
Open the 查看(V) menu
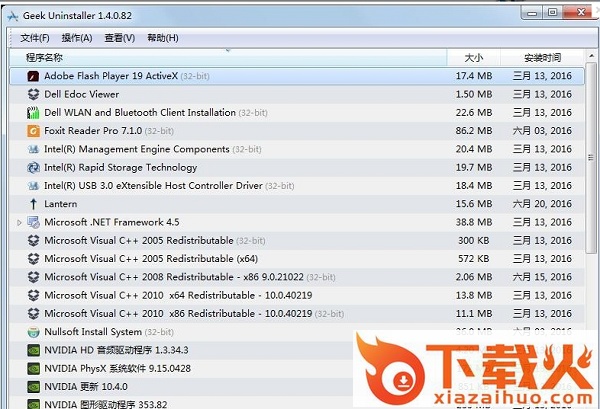click(x=120, y=38)
